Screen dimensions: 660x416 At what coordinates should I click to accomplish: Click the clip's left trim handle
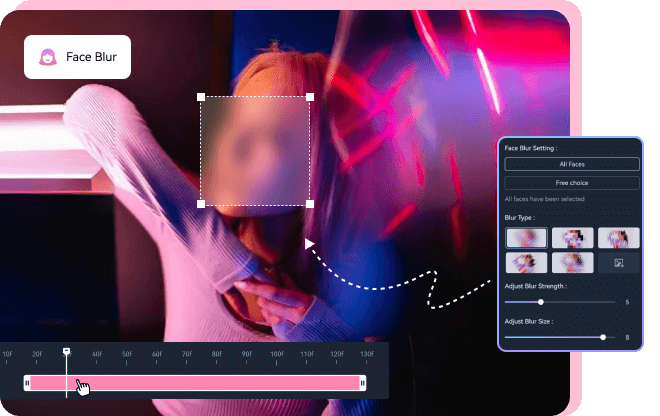28,383
